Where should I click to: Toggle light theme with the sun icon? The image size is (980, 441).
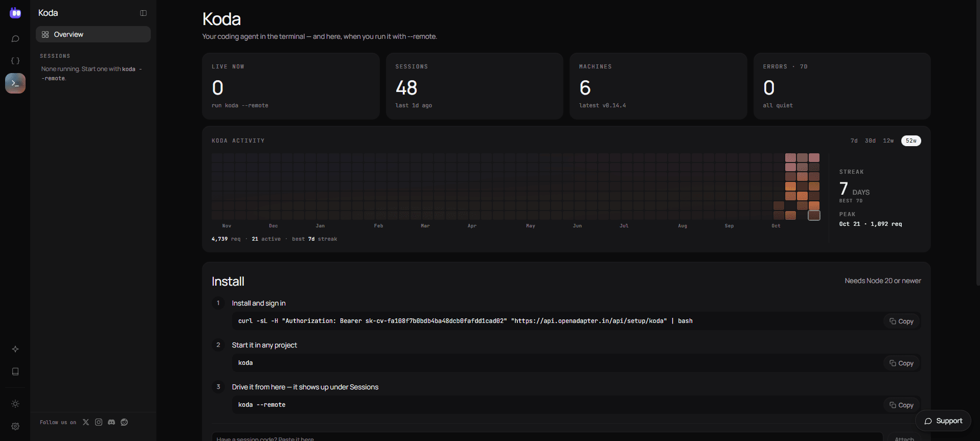[x=15, y=404]
